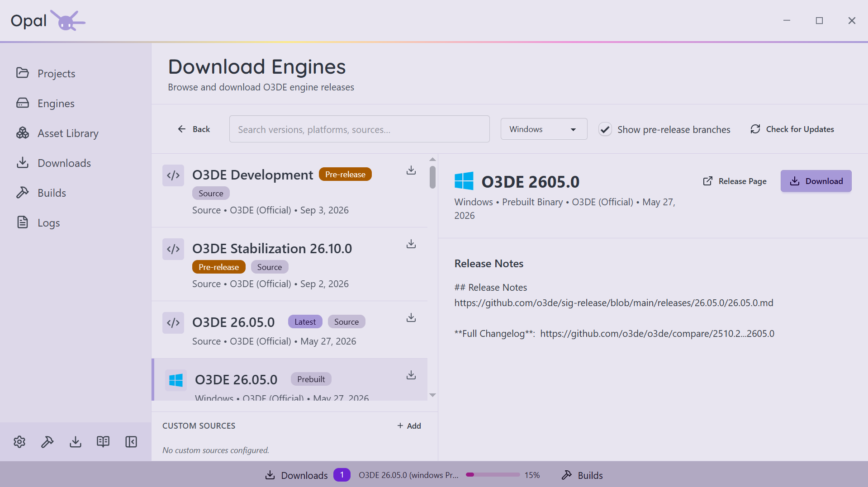This screenshot has width=868, height=487.
Task: Download O3DE Development source via its icon
Action: pyautogui.click(x=411, y=170)
